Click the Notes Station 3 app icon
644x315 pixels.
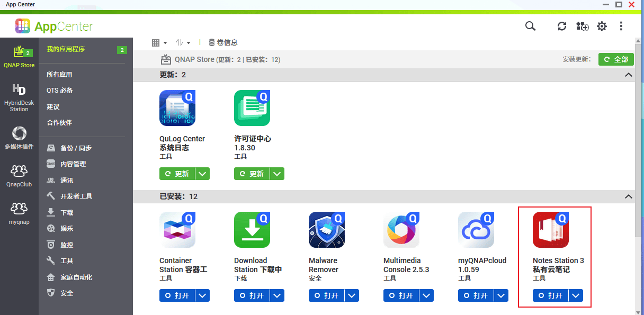[x=551, y=230]
